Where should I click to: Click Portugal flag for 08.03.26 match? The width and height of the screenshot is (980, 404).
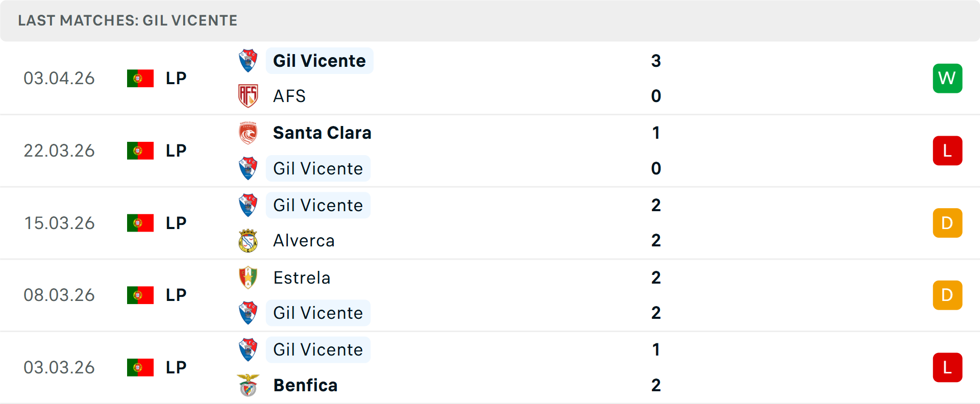click(x=140, y=295)
